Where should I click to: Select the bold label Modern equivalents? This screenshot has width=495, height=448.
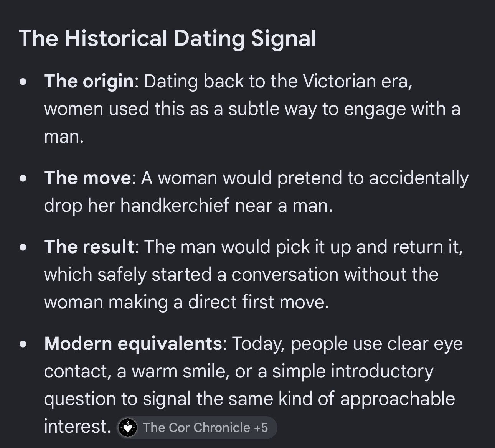pos(133,344)
